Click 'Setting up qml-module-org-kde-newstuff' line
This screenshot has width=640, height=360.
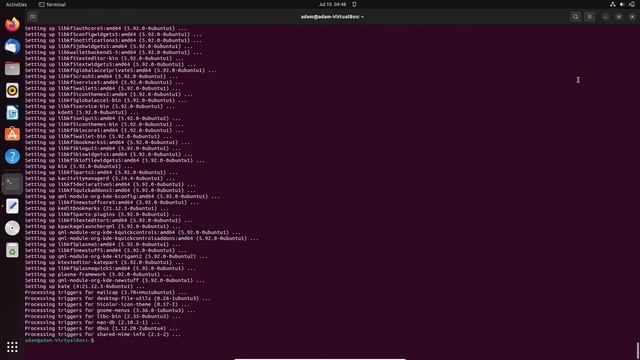pyautogui.click(x=115, y=280)
